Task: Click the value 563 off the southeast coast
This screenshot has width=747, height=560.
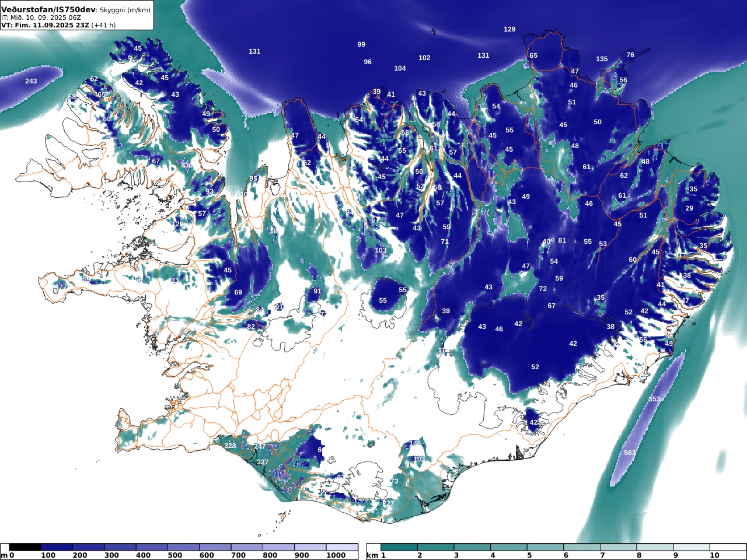Action: click(630, 453)
